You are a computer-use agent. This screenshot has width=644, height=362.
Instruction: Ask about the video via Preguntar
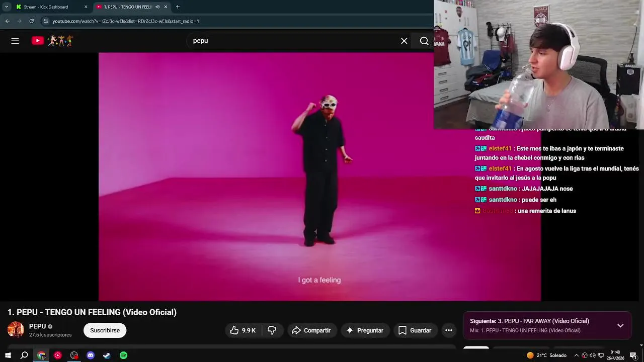point(365,330)
